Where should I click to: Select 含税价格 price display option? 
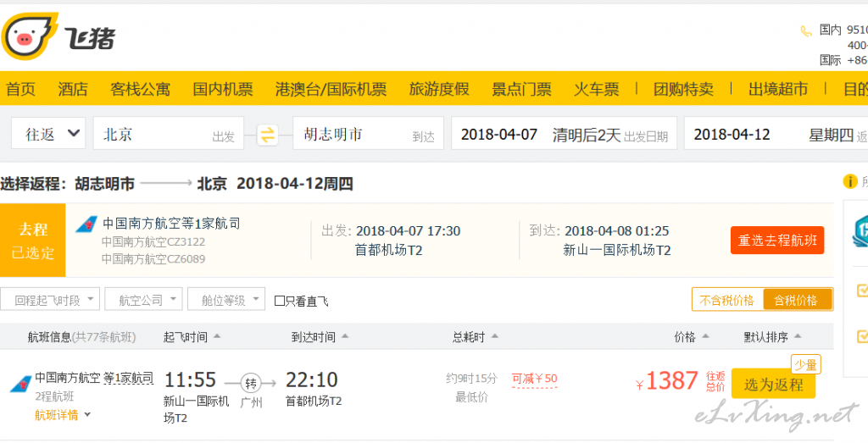coord(796,301)
